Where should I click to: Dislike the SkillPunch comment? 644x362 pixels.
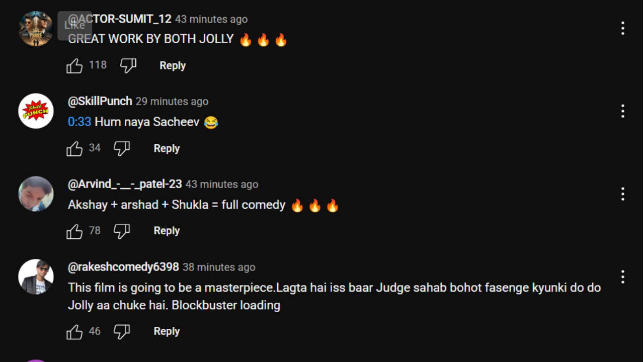(x=122, y=148)
